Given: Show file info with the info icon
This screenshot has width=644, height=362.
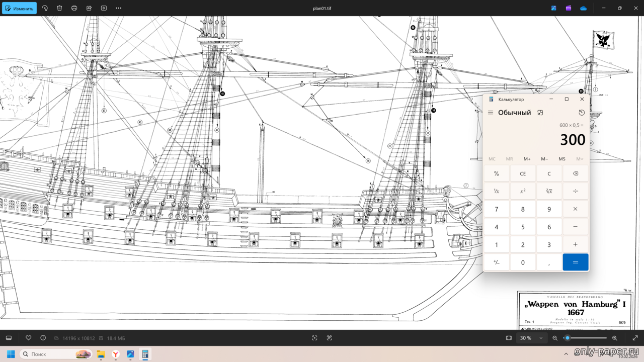Looking at the screenshot, I should pyautogui.click(x=43, y=338).
